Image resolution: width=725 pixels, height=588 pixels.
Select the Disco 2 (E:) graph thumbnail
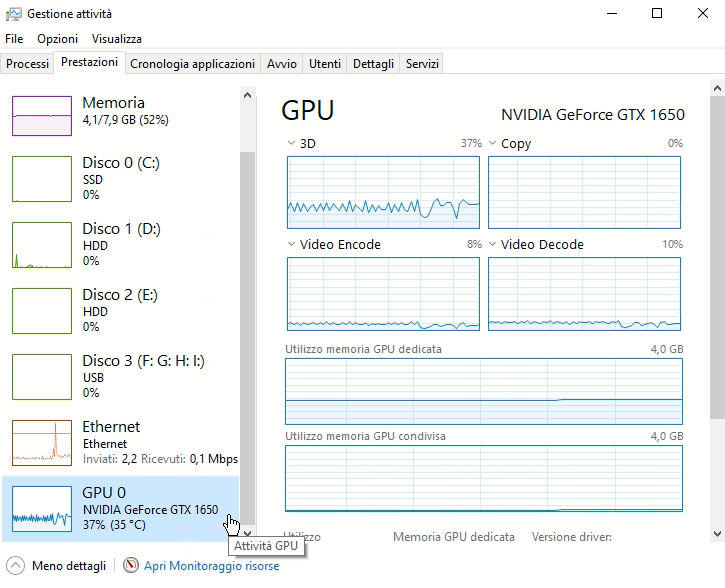[x=42, y=311]
